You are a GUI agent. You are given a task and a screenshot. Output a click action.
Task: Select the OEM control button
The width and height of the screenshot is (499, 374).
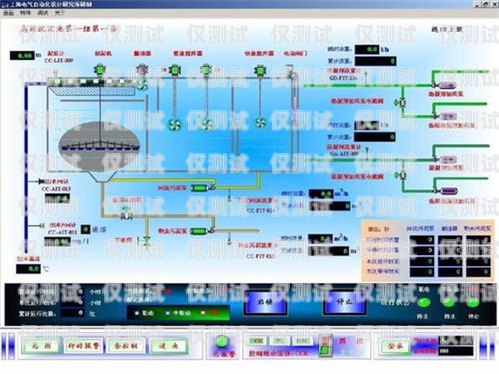(x=256, y=341)
